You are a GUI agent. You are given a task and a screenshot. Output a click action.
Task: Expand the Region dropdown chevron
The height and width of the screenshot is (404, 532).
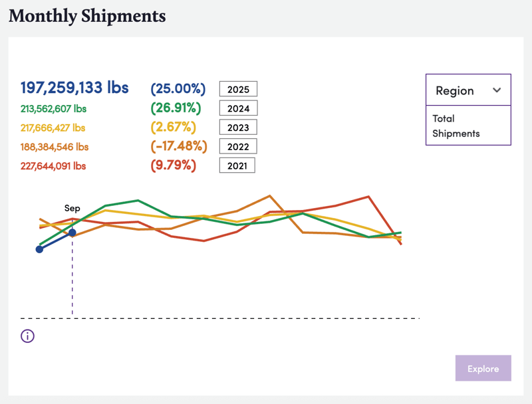(x=497, y=90)
